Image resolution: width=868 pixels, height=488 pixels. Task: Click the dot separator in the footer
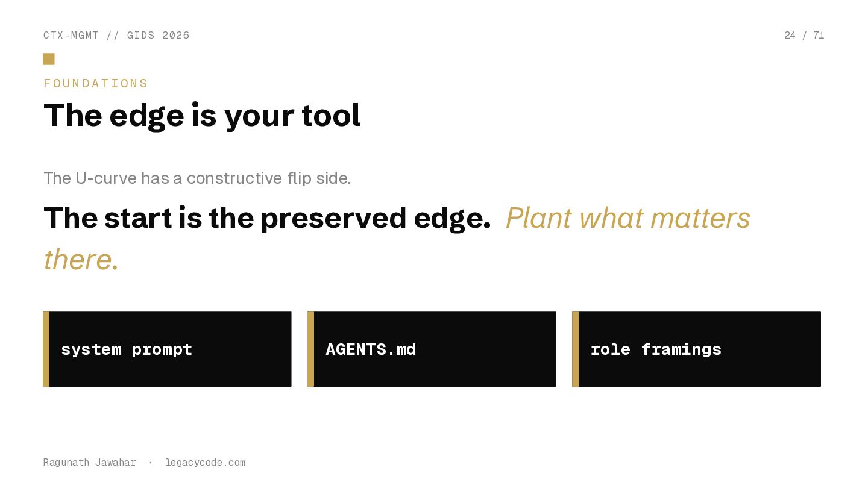150,463
